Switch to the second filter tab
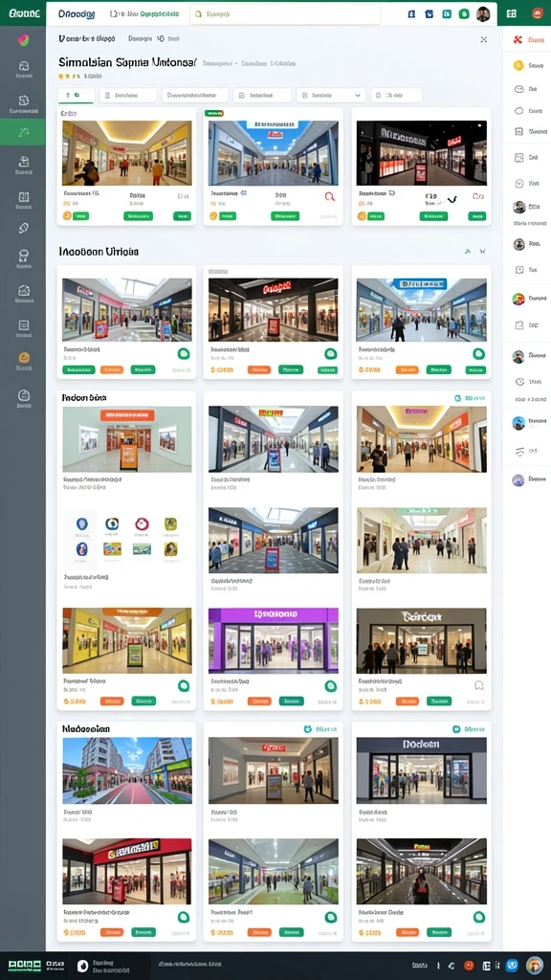 128,95
